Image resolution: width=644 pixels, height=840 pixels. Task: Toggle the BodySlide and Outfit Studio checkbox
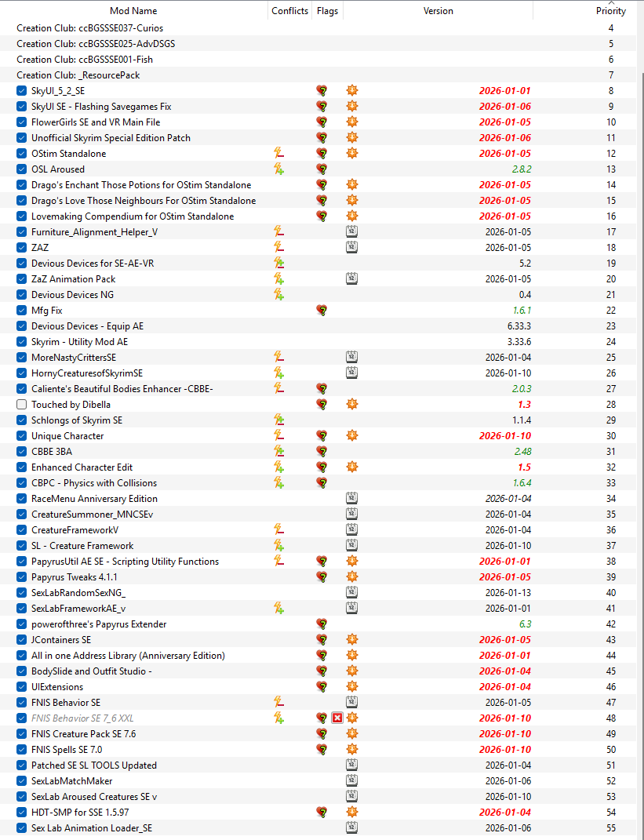coord(21,671)
